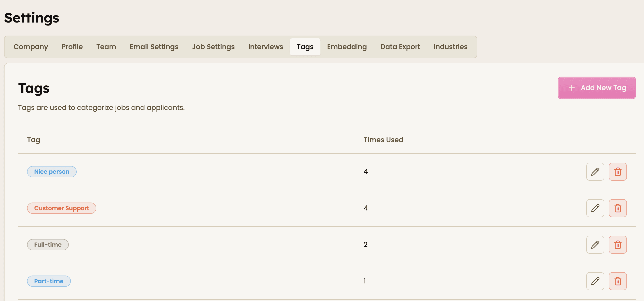This screenshot has height=301, width=644.
Task: Open the Profile tab
Action: coord(72,47)
